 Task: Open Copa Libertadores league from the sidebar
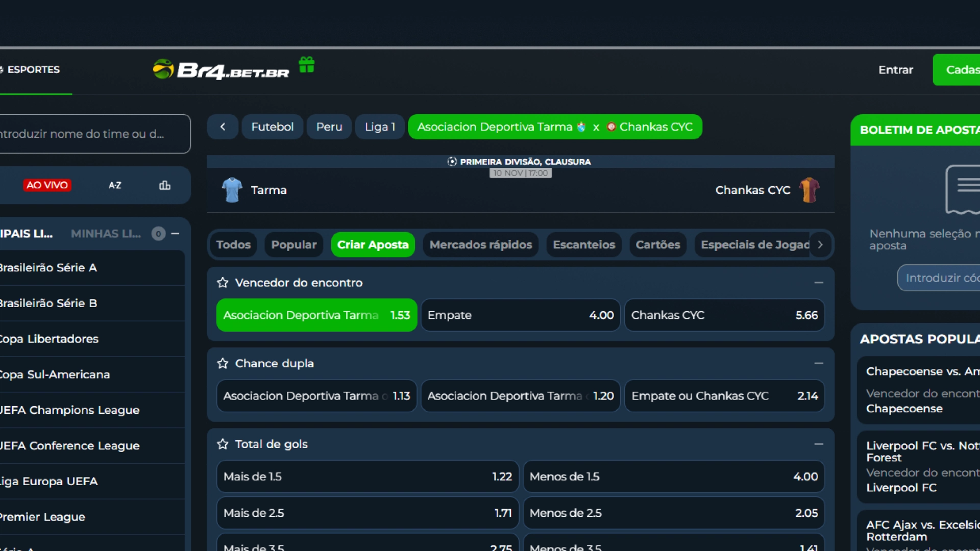tap(49, 339)
